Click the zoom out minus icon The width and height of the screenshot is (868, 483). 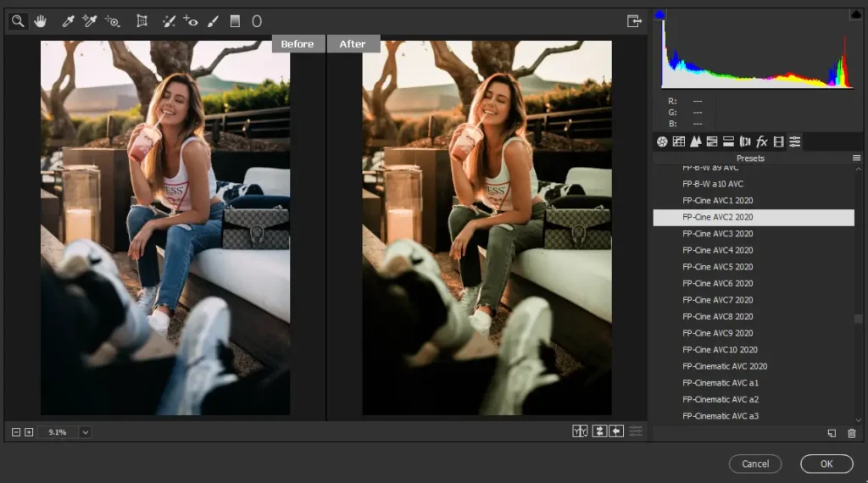(16, 432)
